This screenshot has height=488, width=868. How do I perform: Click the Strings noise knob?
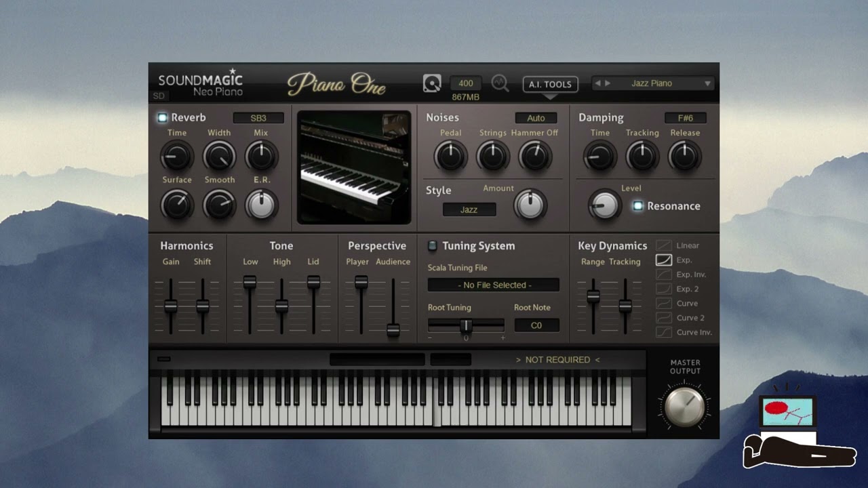493,157
